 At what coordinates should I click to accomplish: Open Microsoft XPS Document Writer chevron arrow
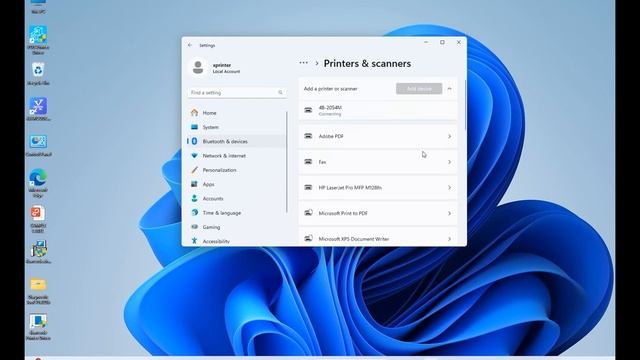pyautogui.click(x=449, y=239)
